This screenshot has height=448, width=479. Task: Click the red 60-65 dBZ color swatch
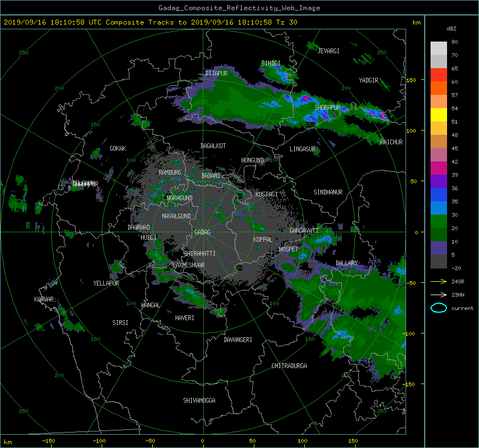click(x=439, y=75)
